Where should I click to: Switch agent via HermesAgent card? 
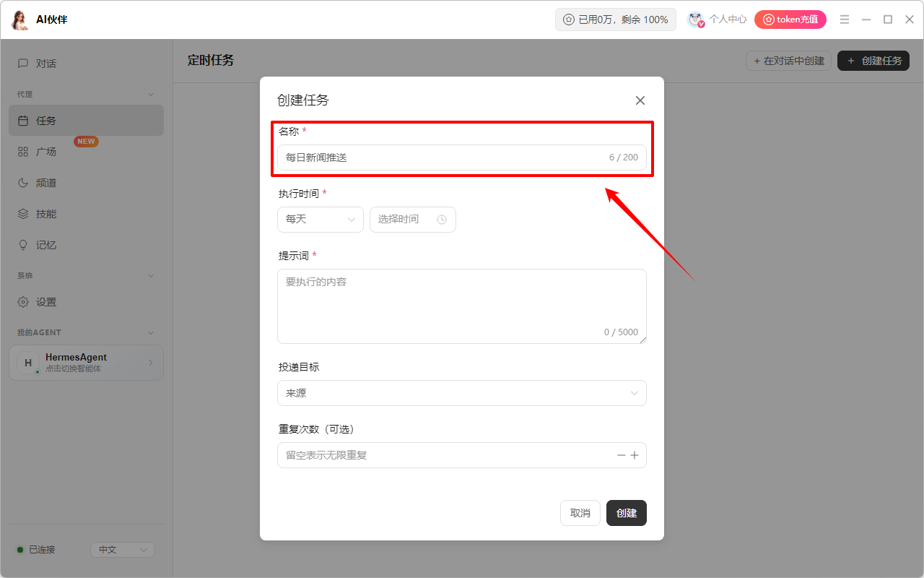tap(86, 363)
